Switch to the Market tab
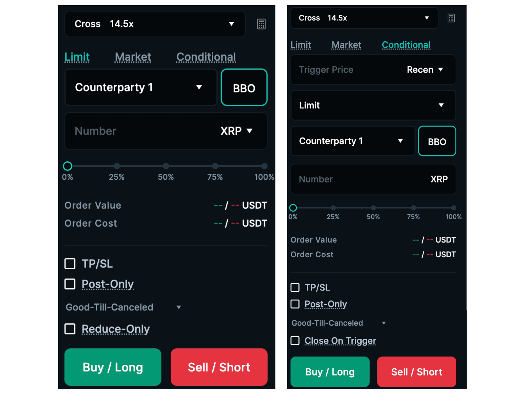This screenshot has width=532, height=401. [x=132, y=57]
